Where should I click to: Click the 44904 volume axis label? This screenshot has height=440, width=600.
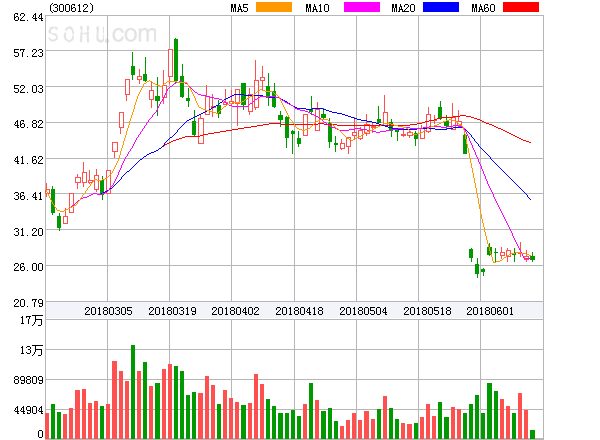pyautogui.click(x=28, y=411)
